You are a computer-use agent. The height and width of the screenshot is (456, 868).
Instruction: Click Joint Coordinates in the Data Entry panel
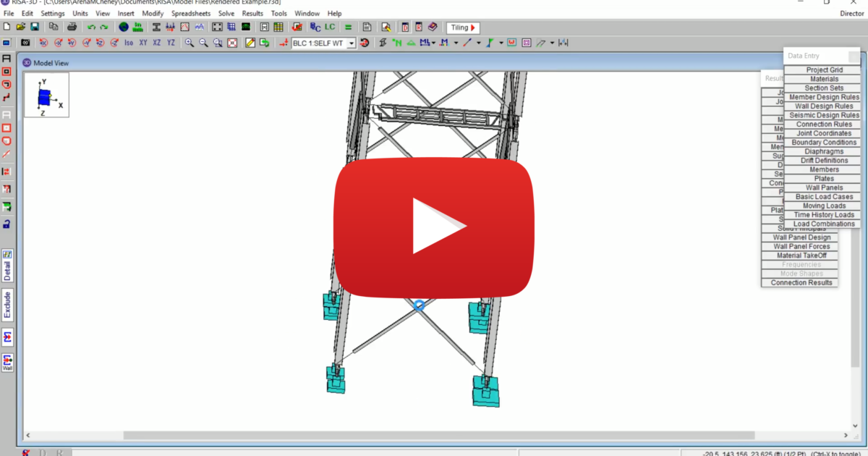[823, 133]
